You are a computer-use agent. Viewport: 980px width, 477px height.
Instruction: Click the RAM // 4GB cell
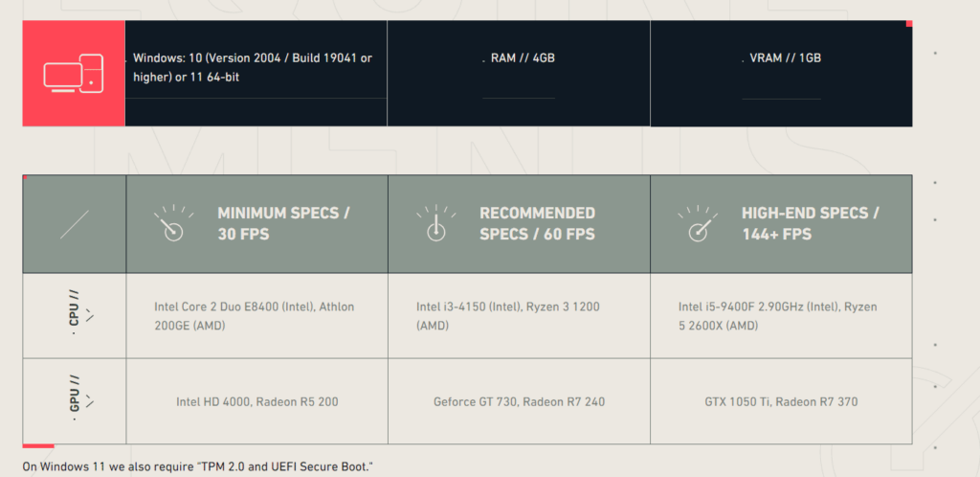pos(523,58)
